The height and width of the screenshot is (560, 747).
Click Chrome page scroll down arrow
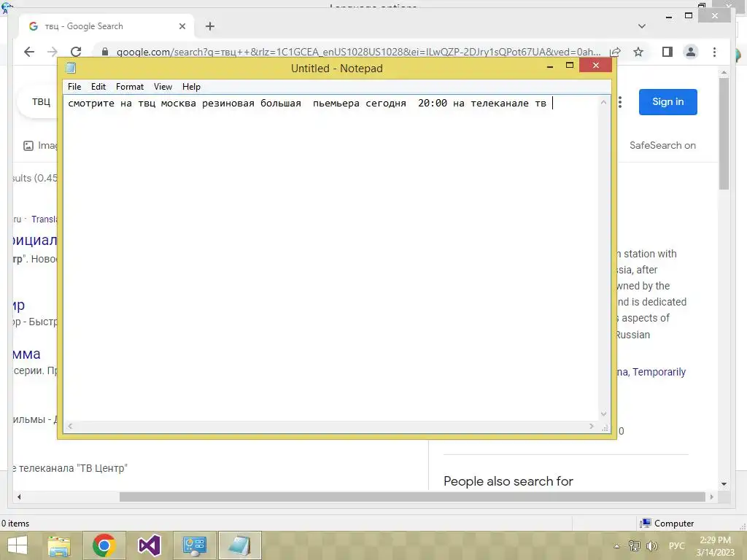(724, 484)
